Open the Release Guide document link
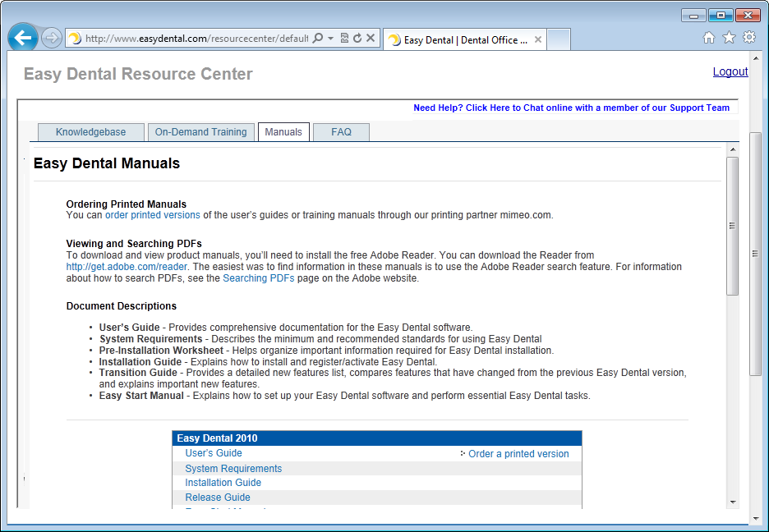769x532 pixels. [x=218, y=498]
